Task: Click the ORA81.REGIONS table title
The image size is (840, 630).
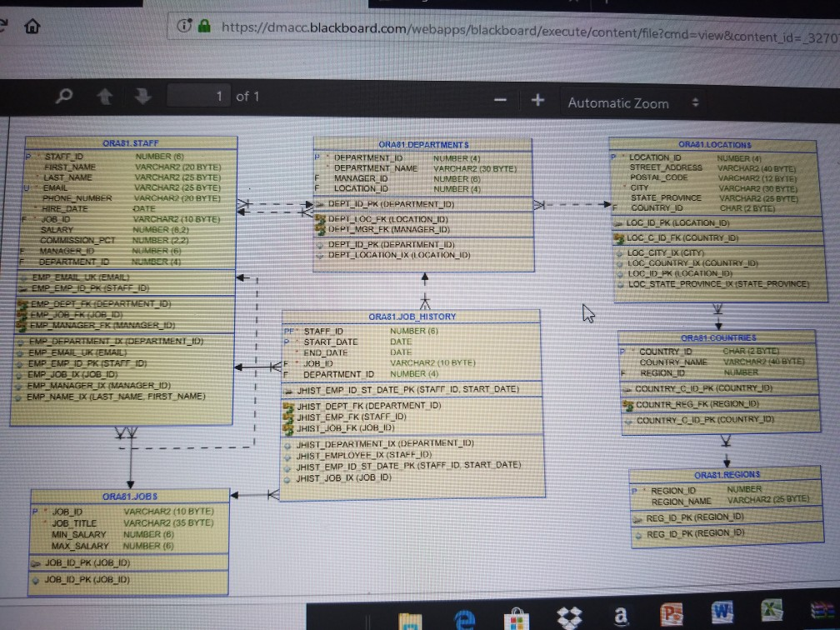Action: point(727,475)
